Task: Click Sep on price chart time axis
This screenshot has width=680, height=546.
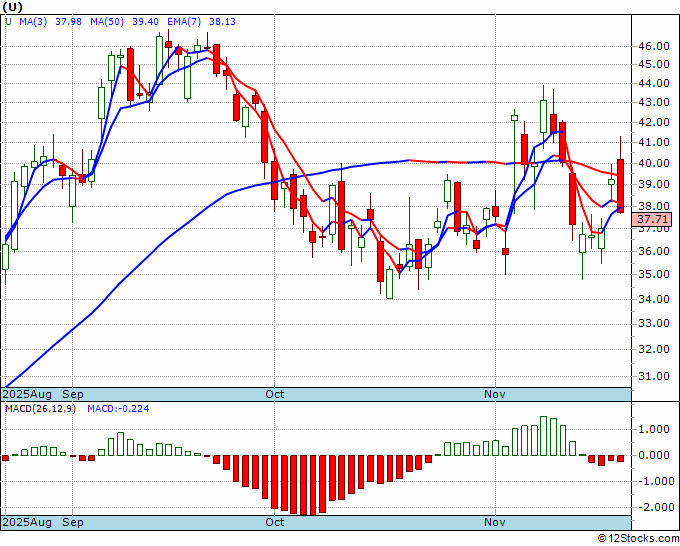Action: 72,394
